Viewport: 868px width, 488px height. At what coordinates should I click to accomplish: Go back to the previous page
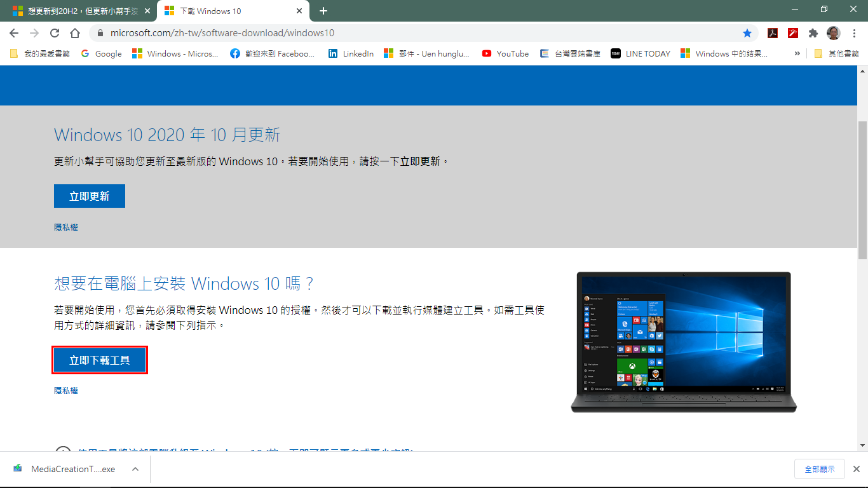click(x=14, y=33)
